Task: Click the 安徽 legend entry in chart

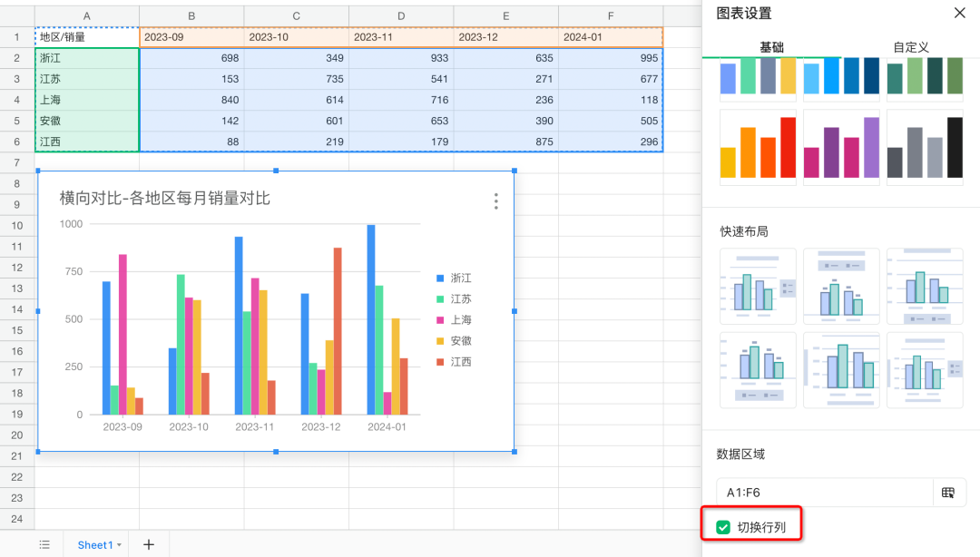Action: (x=455, y=341)
